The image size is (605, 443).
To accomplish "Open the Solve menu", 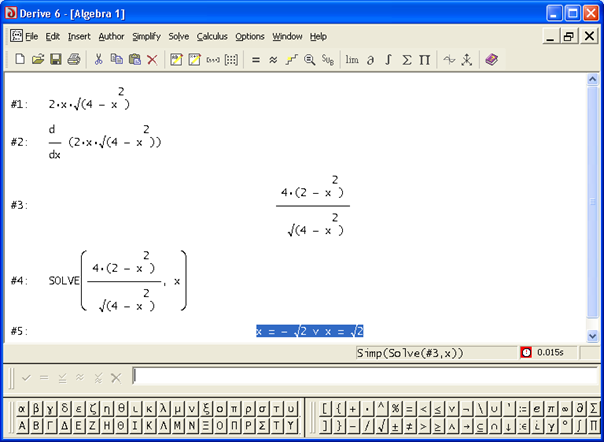I will coord(179,36).
